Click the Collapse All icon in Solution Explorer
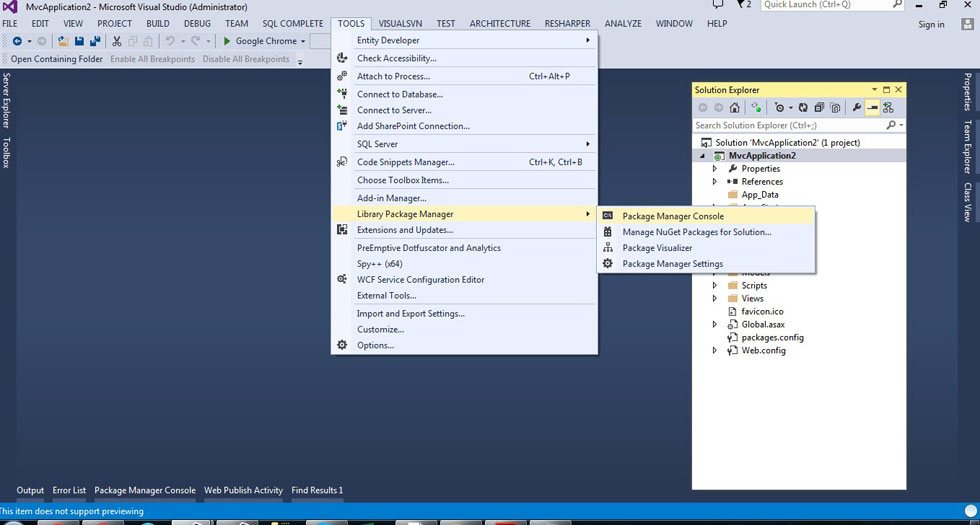 (818, 108)
